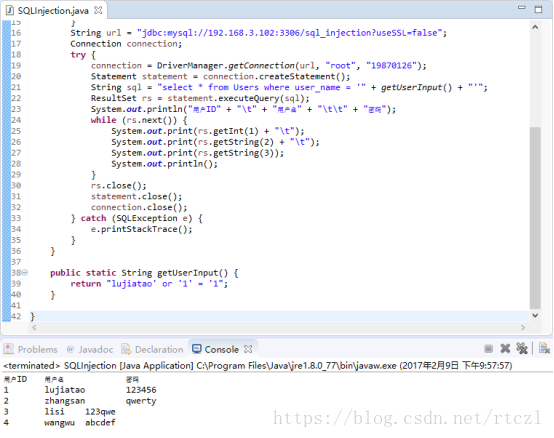Open the Javadoc view tab
Viewport: 554px width, 438px height.
click(x=90, y=349)
